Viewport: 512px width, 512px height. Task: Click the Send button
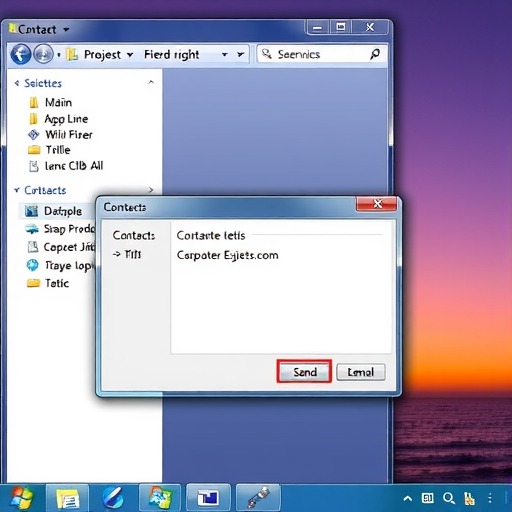click(304, 372)
